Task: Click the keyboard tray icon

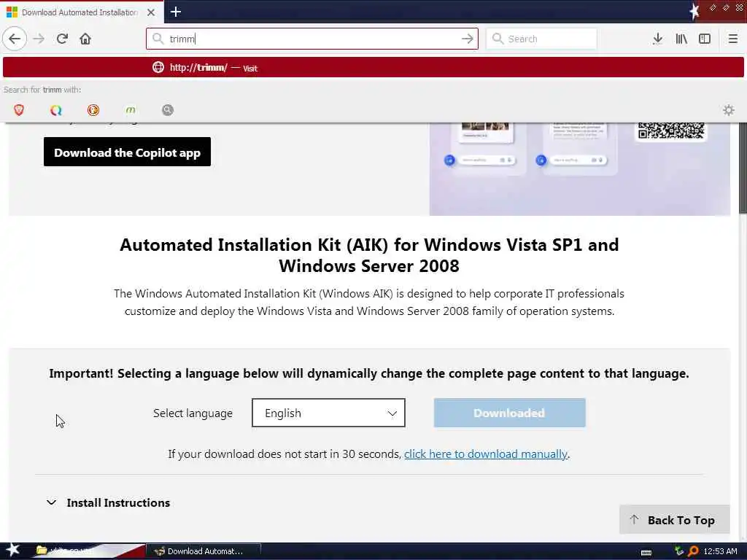Action: pos(646,552)
